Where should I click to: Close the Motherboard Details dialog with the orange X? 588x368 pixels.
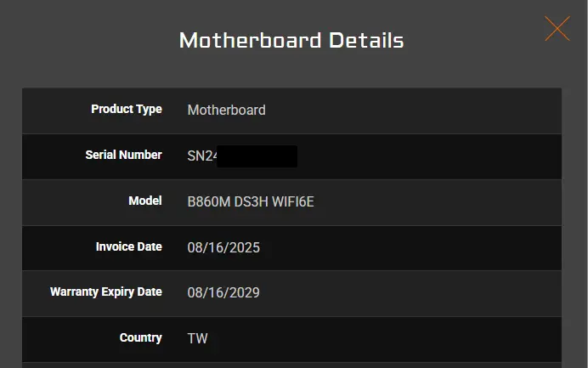557,29
